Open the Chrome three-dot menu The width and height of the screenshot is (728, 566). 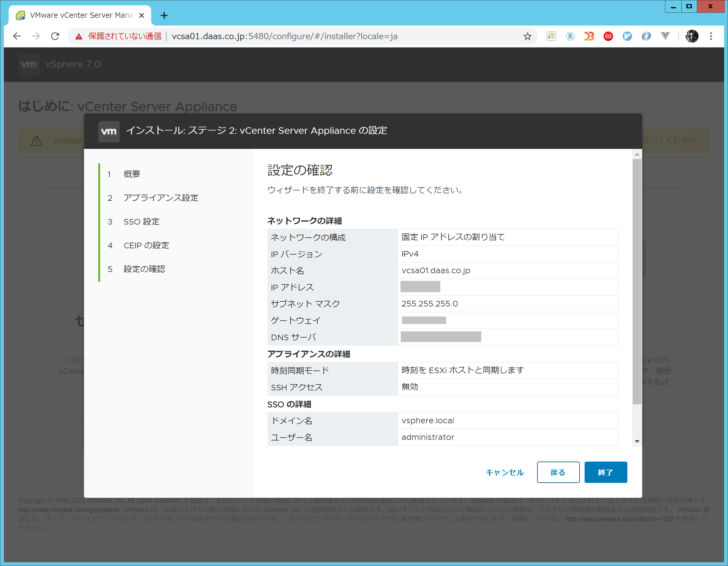tap(711, 36)
